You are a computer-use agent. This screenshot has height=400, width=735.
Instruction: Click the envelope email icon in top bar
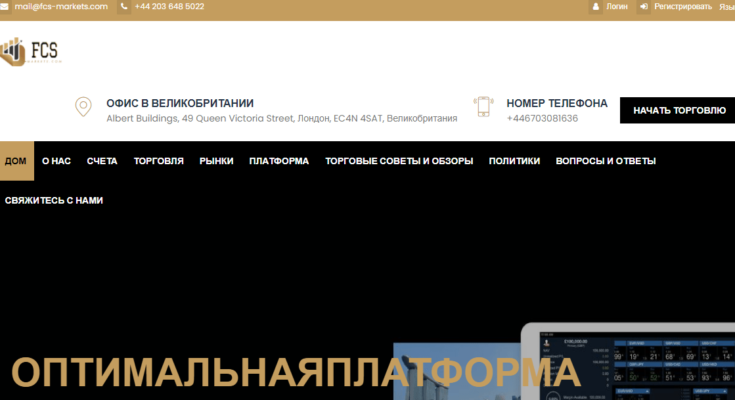click(4, 7)
